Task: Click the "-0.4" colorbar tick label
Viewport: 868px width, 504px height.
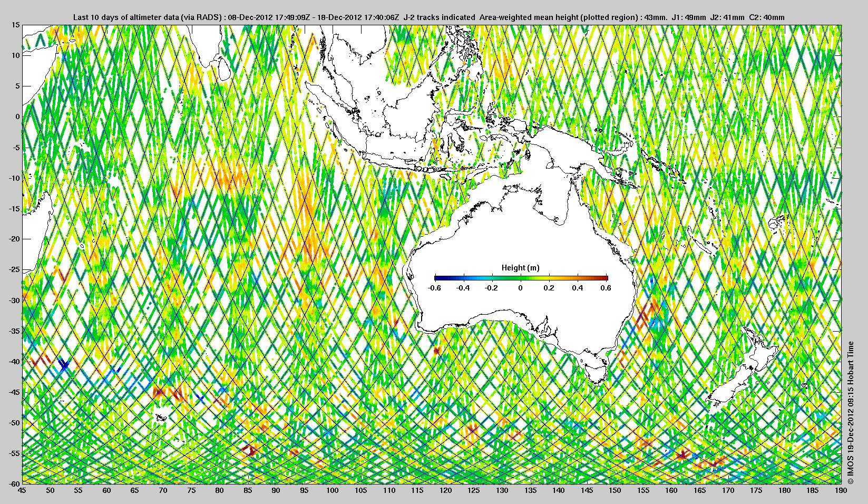Action: pos(463,288)
